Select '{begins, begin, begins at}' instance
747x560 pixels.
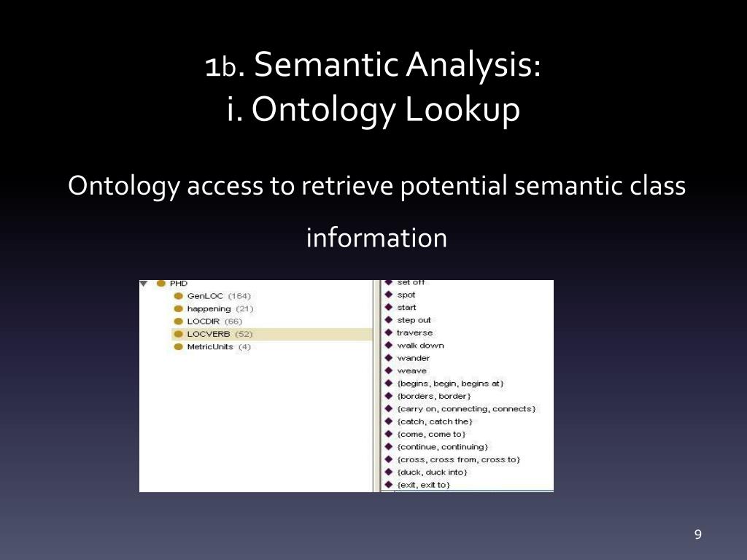pos(450,384)
